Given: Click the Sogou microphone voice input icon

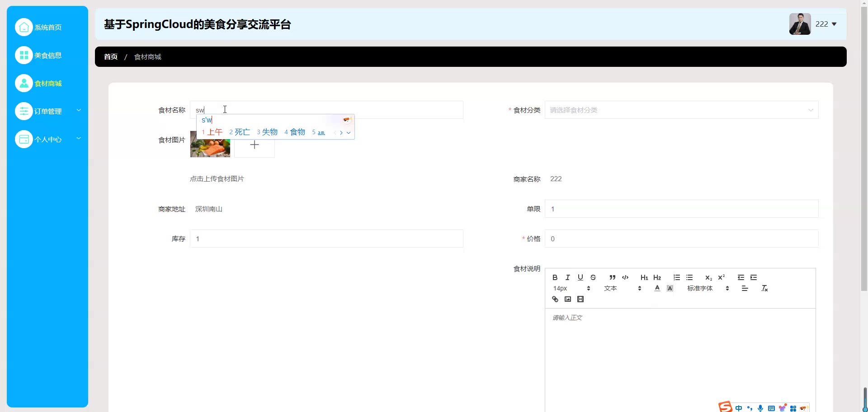Looking at the screenshot, I should pos(760,408).
